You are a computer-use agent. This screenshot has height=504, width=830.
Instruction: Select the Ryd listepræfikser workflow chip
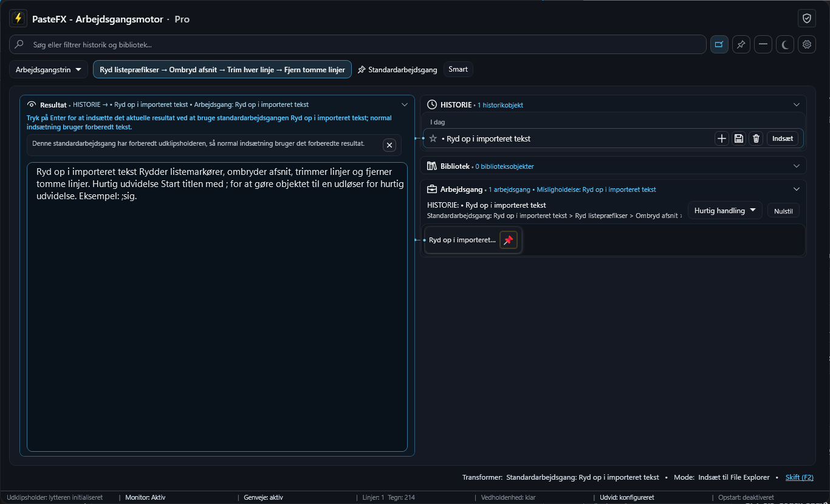pos(222,69)
